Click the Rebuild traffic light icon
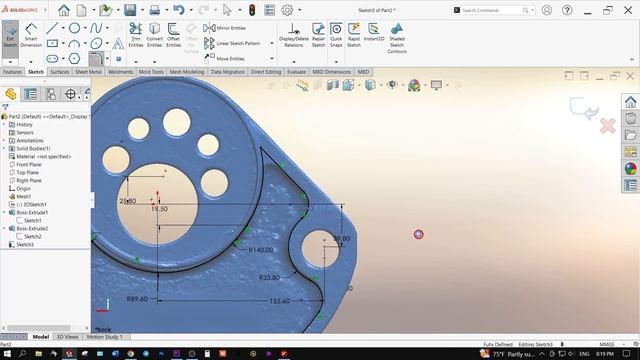The width and height of the screenshot is (640, 360). 252,10
